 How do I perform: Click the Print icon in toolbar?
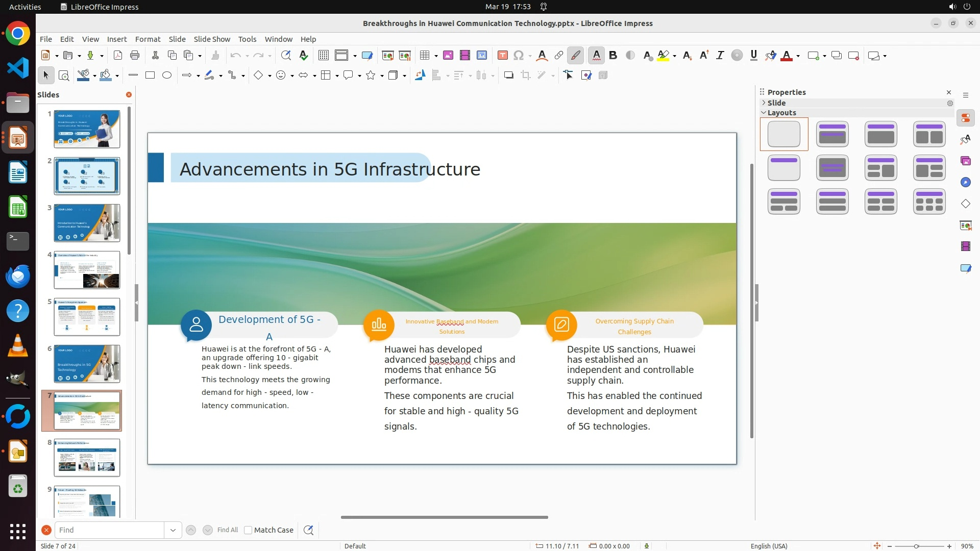(x=135, y=56)
